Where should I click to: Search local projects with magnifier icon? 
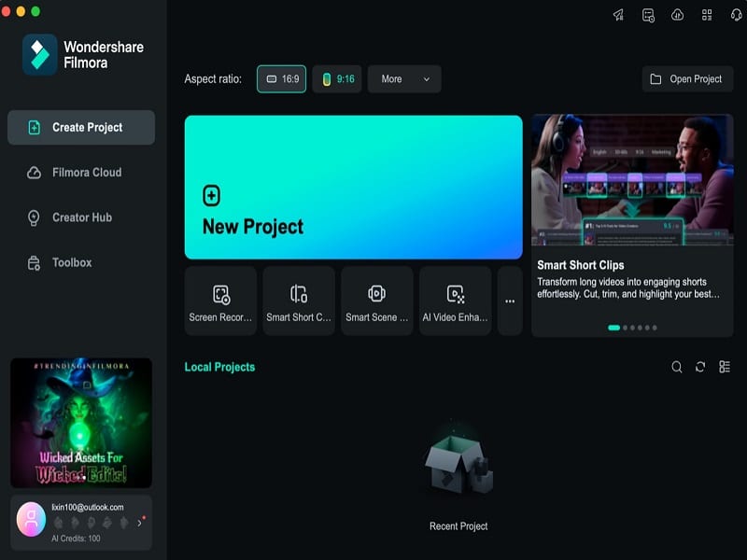pyautogui.click(x=676, y=367)
